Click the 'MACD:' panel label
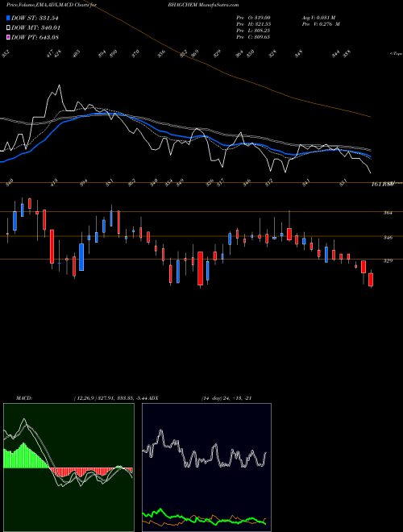The width and height of the screenshot is (403, 532). (x=23, y=397)
